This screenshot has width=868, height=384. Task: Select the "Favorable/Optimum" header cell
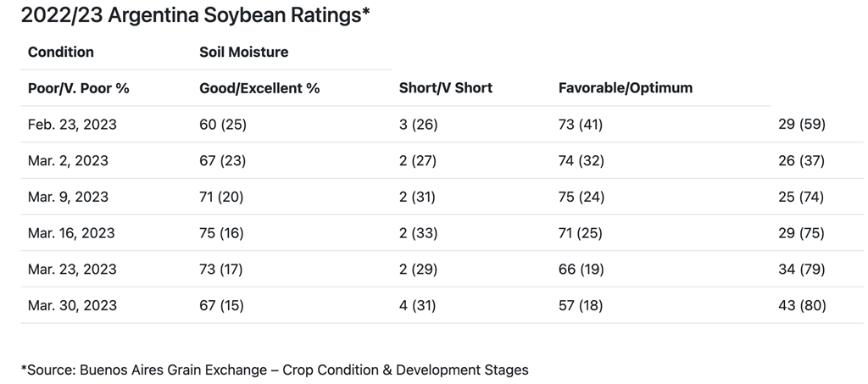tap(626, 88)
